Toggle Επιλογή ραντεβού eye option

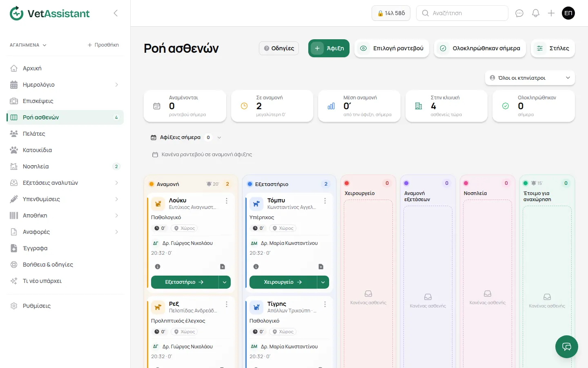(x=392, y=48)
